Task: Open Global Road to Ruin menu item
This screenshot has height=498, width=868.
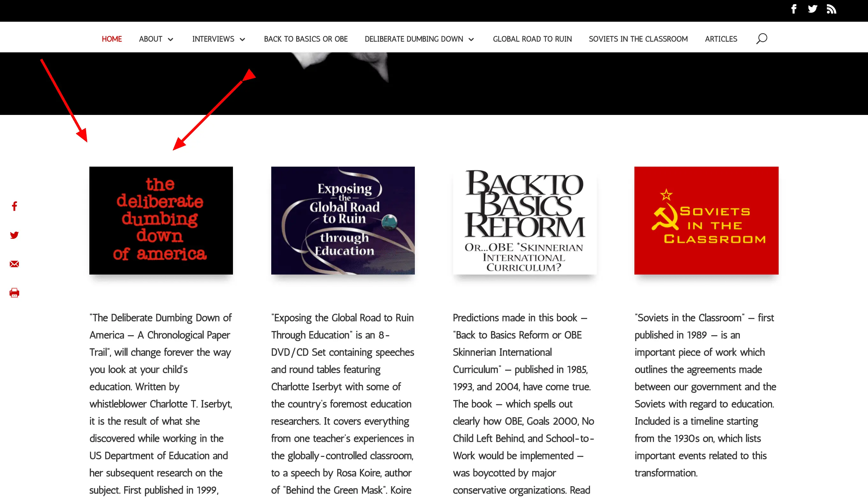Action: coord(532,39)
